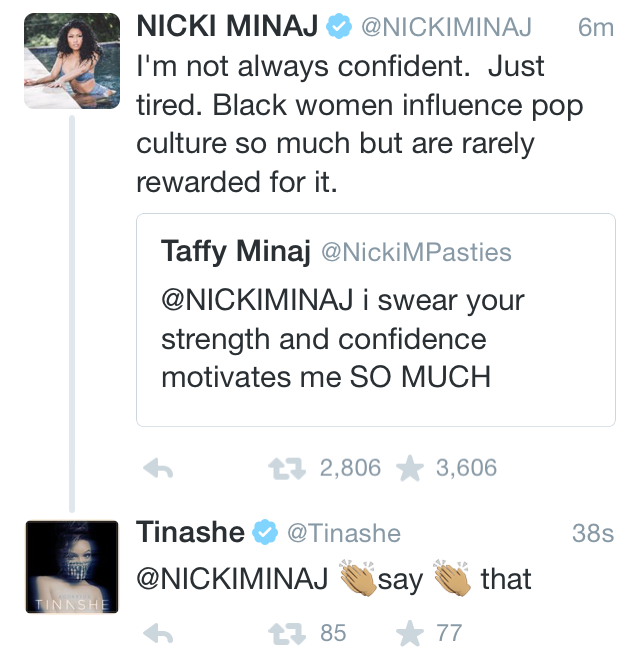Click the 38s timestamp
The width and height of the screenshot is (640, 664).
[592, 534]
